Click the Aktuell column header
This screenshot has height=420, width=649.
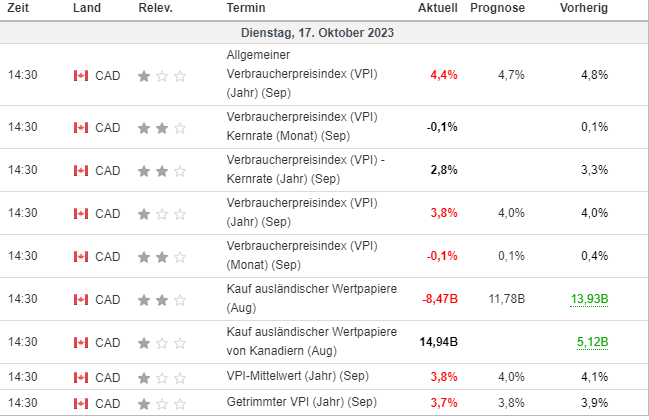coord(438,8)
